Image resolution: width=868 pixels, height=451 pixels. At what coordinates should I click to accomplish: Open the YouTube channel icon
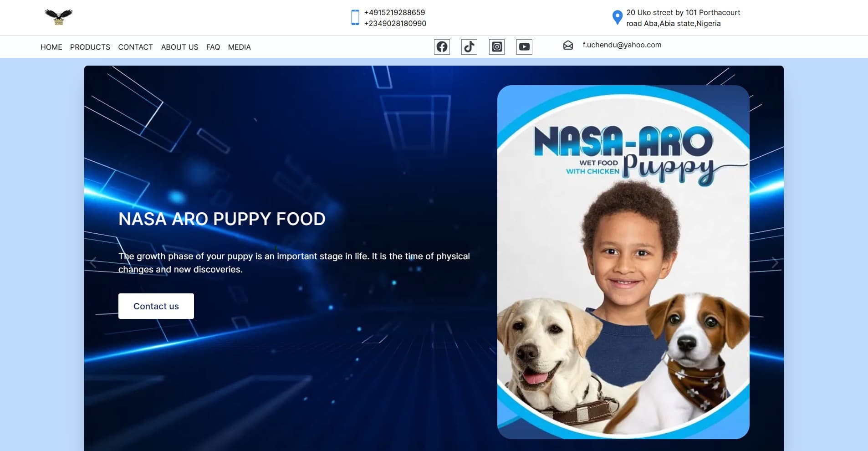524,47
